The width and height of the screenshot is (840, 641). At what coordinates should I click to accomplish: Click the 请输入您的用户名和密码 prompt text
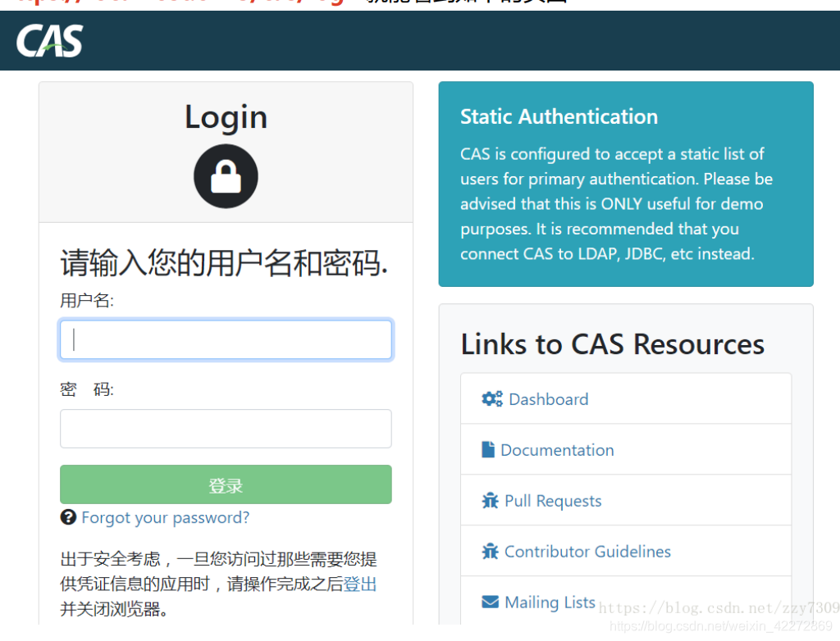(x=224, y=263)
